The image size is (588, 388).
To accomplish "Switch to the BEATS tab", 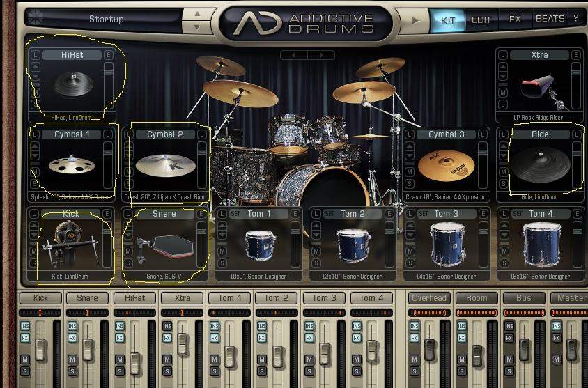I will tap(550, 19).
